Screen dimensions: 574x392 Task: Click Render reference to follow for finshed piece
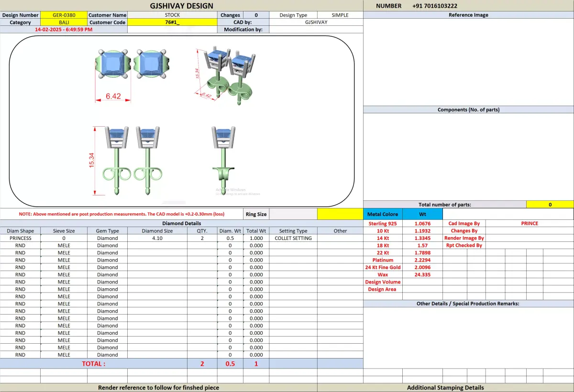[159, 388]
